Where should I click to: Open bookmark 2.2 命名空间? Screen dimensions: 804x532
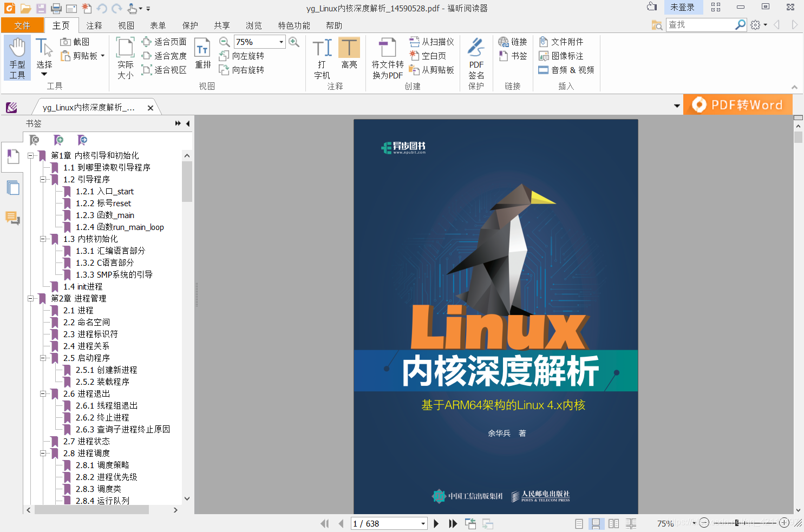(x=87, y=322)
